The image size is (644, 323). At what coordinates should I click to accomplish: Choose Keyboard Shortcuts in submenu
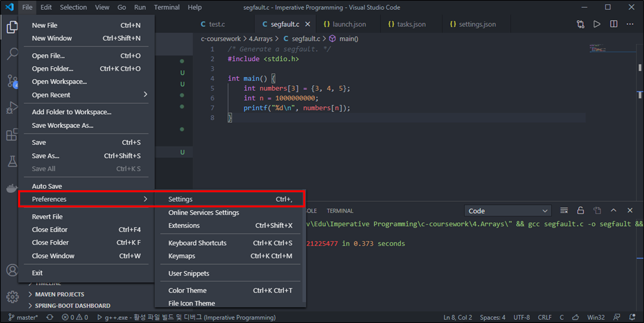click(230, 243)
